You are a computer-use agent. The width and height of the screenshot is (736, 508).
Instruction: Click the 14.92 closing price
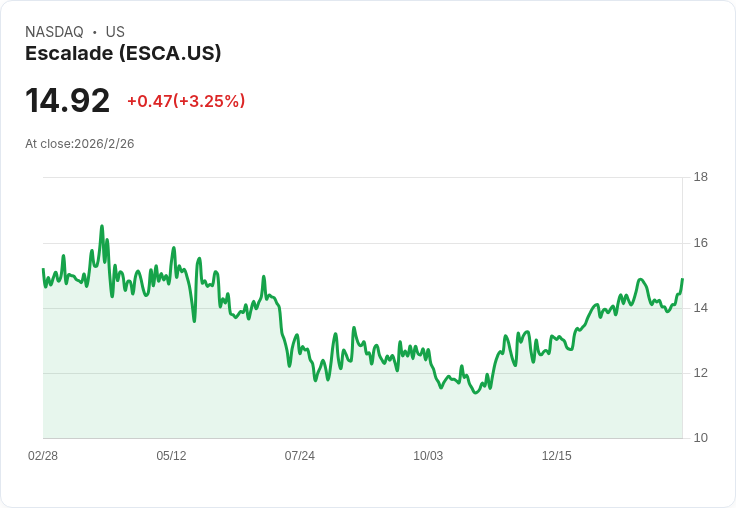67,101
